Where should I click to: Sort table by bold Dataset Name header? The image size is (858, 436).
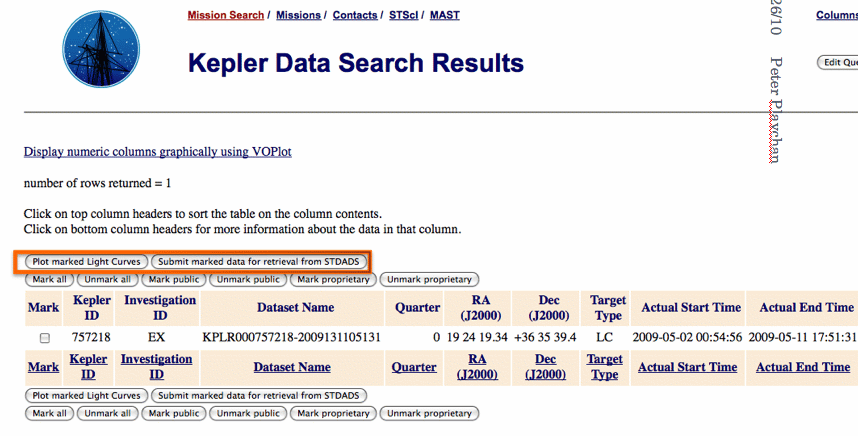point(295,308)
